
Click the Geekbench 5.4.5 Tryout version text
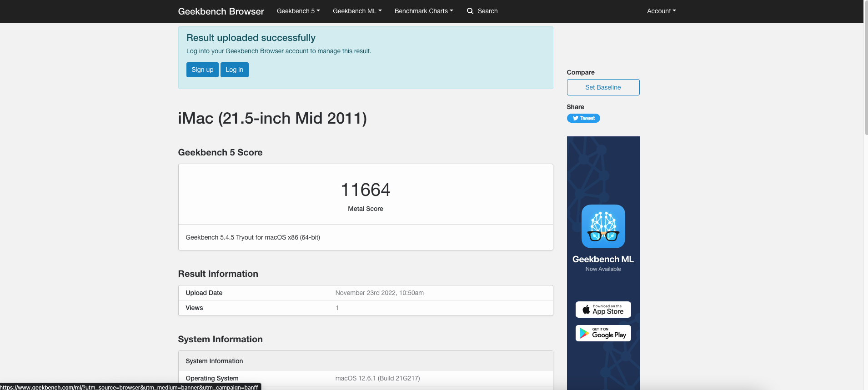click(x=253, y=237)
